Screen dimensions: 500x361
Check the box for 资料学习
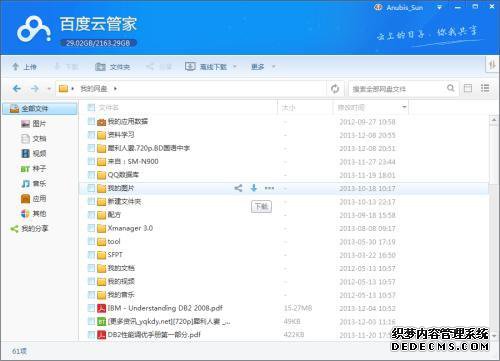[x=91, y=135]
